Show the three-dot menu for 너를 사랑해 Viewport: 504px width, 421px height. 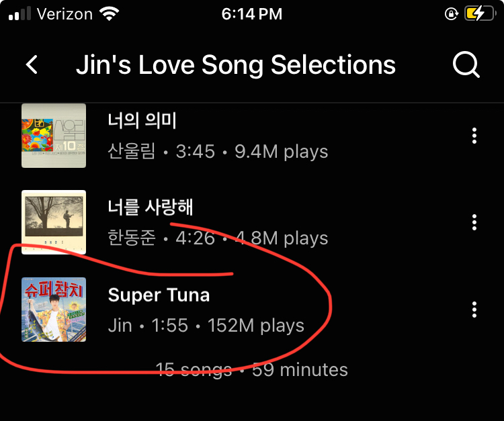[x=474, y=222]
